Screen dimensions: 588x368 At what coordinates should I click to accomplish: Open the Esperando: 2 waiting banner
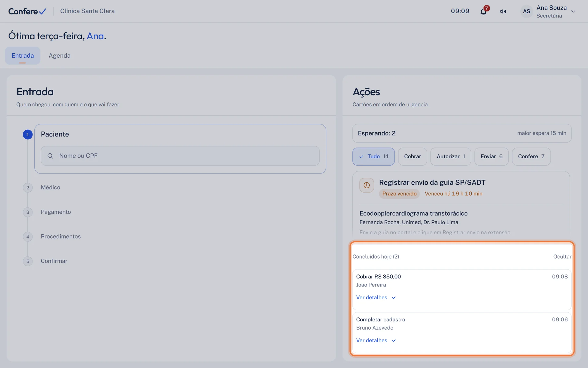(x=462, y=133)
